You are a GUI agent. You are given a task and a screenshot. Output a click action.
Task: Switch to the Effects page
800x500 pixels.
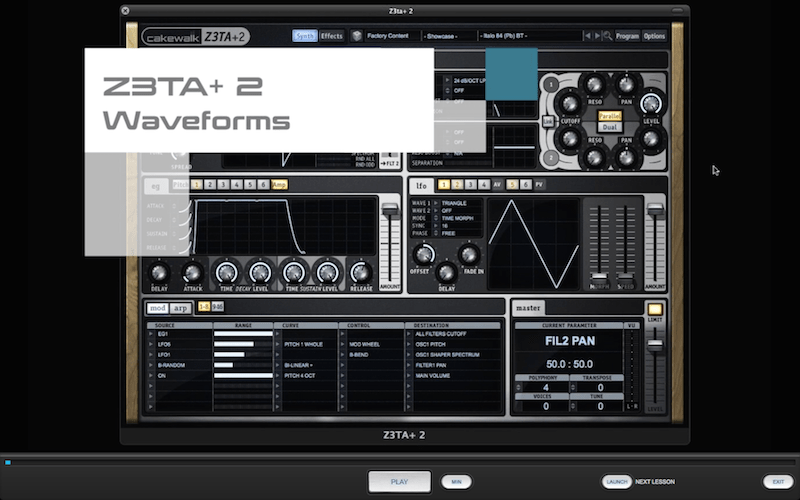click(x=332, y=36)
